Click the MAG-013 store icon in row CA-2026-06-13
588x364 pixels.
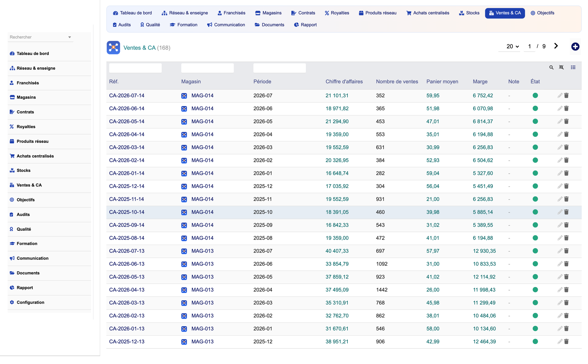(184, 264)
